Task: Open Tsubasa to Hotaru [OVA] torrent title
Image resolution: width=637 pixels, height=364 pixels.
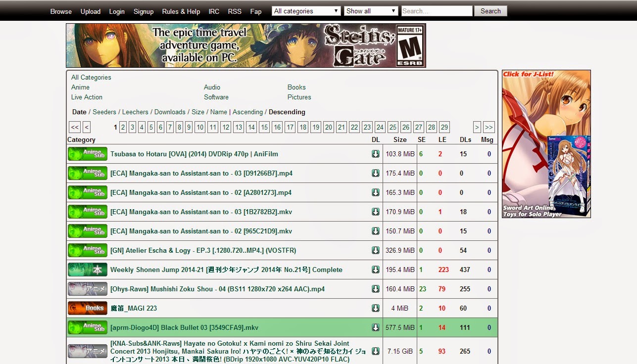Action: point(194,154)
